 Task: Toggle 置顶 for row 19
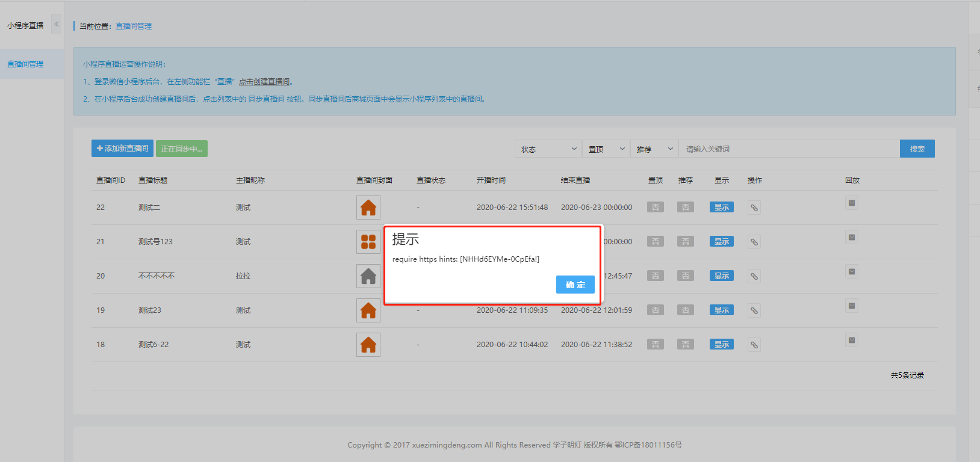pyautogui.click(x=656, y=310)
